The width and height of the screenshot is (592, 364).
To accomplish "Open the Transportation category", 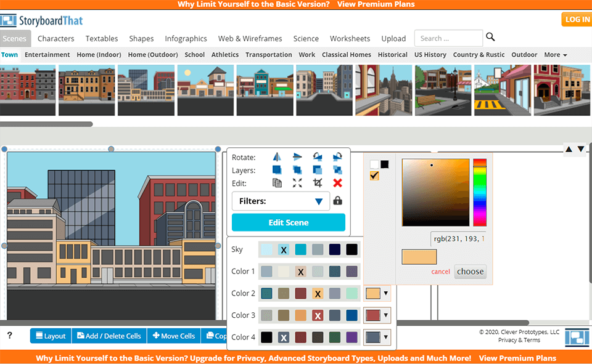I will click(268, 54).
